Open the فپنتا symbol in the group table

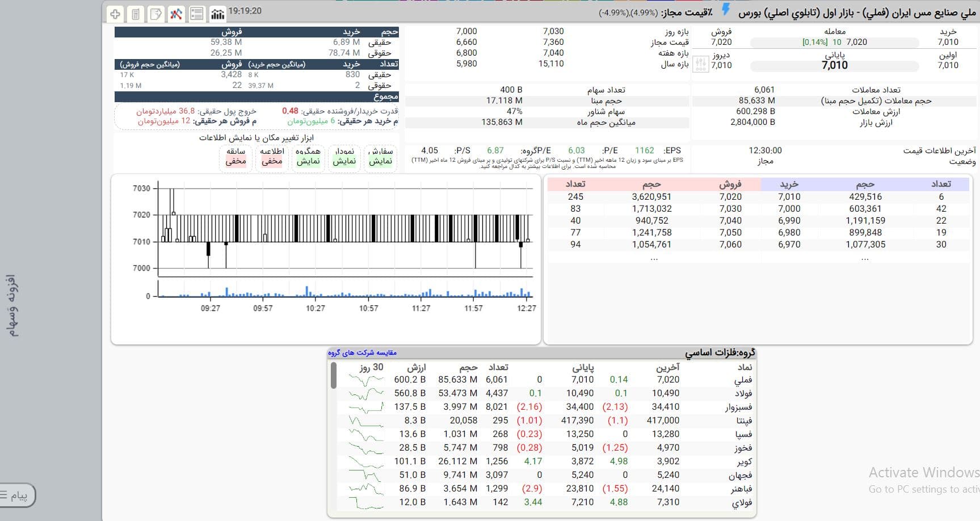pyautogui.click(x=744, y=421)
